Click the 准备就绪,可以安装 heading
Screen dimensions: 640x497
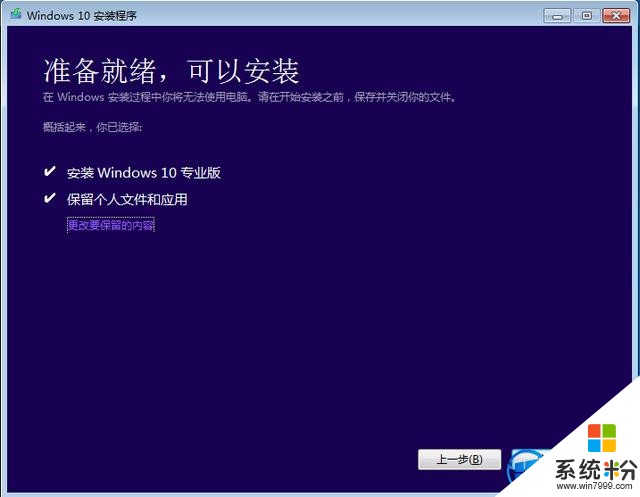click(171, 71)
